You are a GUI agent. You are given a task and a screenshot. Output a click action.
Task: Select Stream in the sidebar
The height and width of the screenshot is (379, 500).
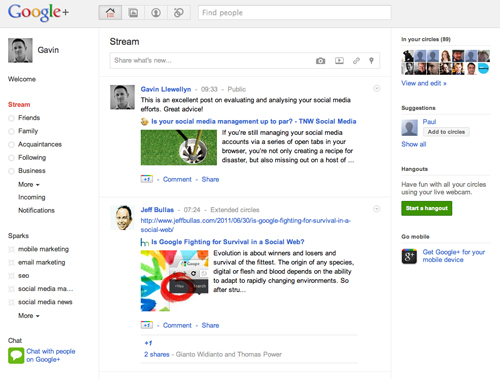point(19,104)
